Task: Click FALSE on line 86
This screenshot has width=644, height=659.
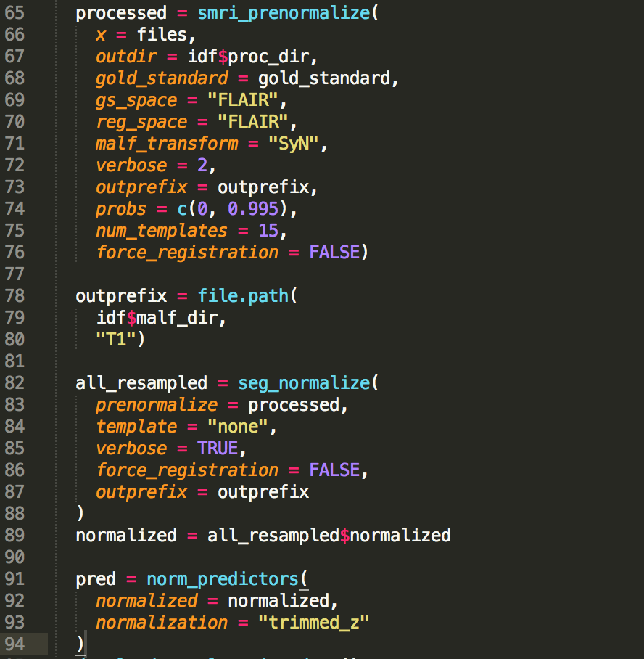Action: (x=334, y=470)
